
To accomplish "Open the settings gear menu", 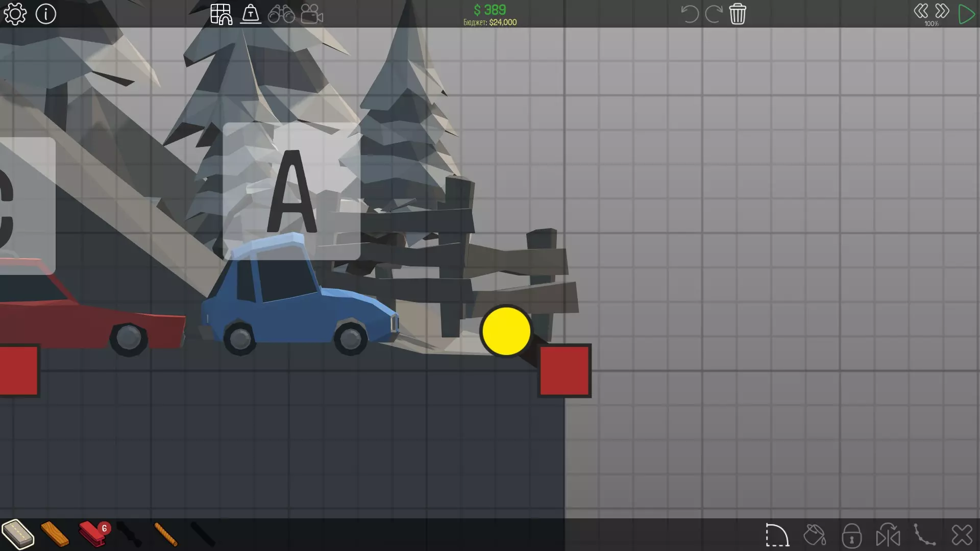I will click(x=15, y=14).
